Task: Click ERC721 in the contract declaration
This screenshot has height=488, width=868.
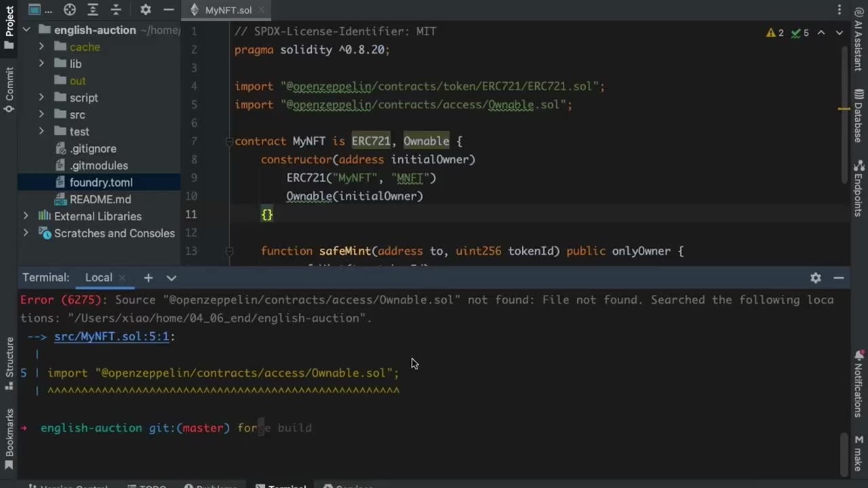Action: click(371, 141)
